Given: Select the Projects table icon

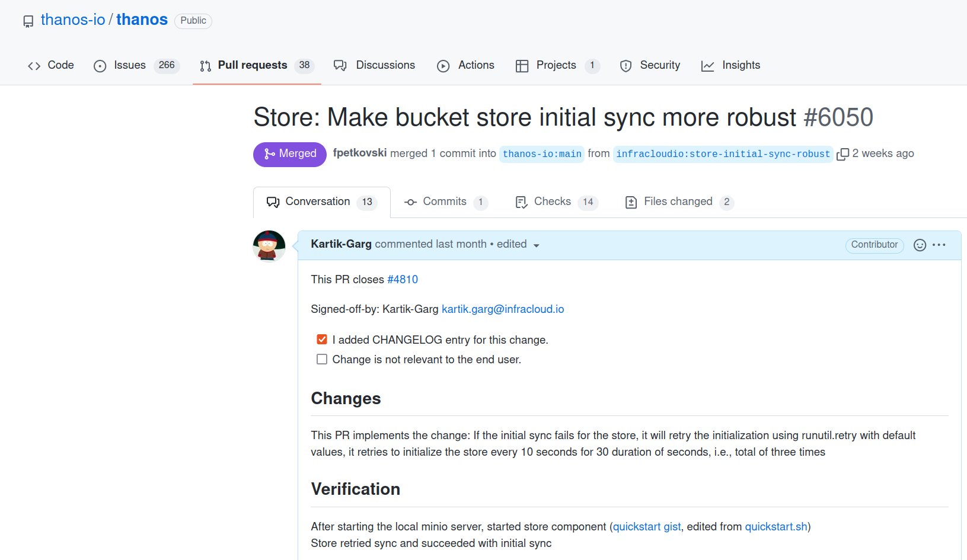Looking at the screenshot, I should pos(522,65).
